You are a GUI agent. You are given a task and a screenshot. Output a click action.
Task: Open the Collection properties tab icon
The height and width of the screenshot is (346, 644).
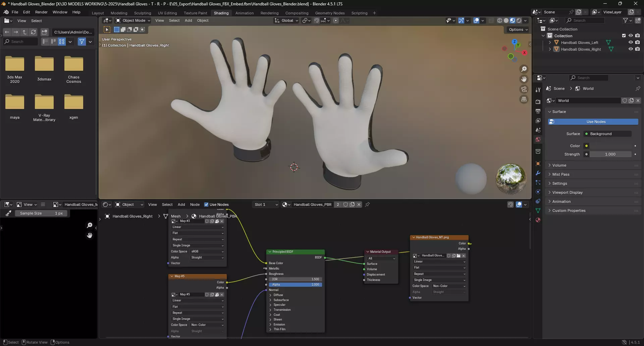point(538,151)
